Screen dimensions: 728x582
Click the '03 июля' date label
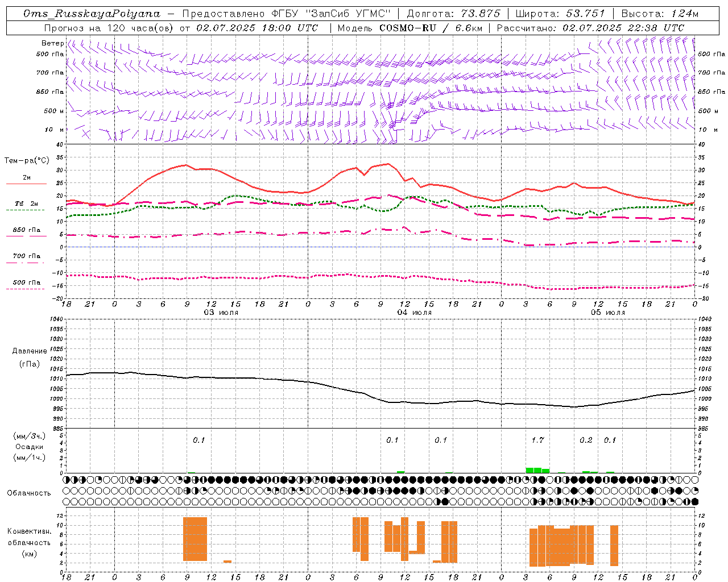tap(221, 313)
